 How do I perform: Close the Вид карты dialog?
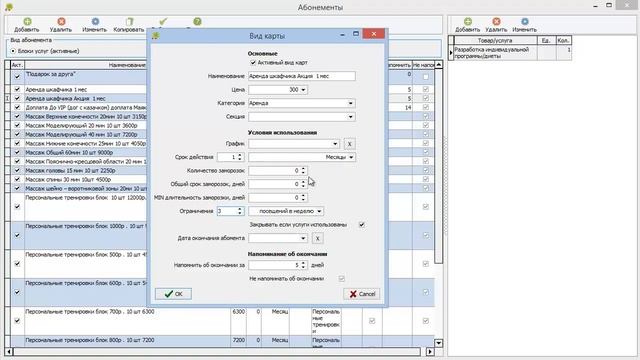tap(373, 34)
